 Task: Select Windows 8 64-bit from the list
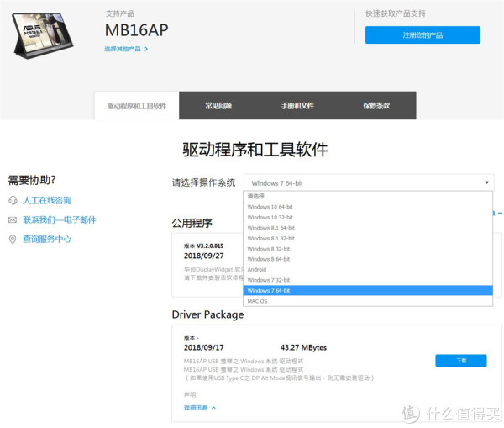(368, 259)
